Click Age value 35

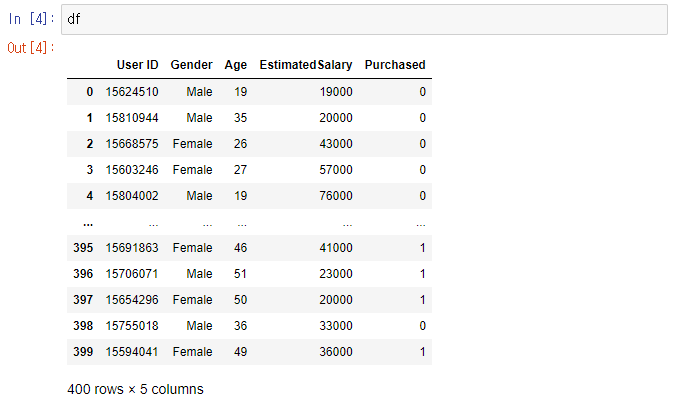pos(240,118)
